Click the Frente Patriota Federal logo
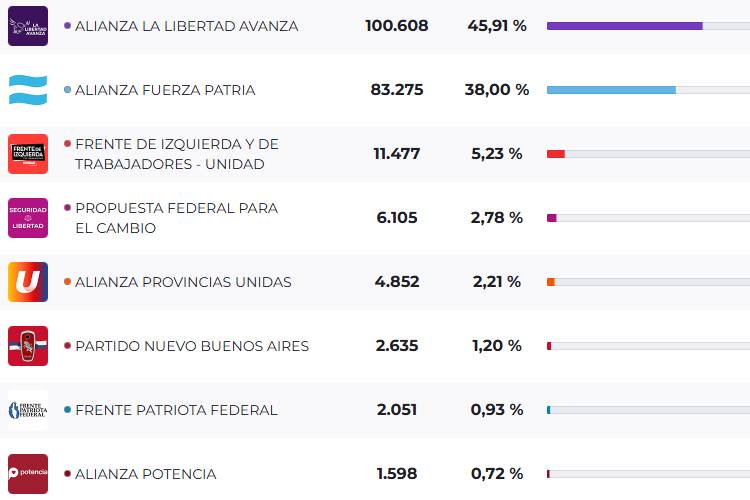Viewport: 750px width, 500px height. pyautogui.click(x=27, y=410)
